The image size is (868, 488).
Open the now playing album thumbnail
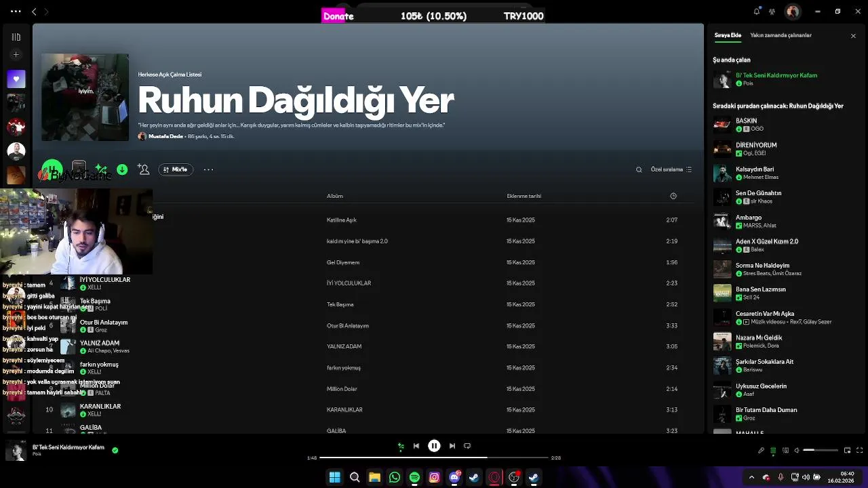tap(16, 451)
